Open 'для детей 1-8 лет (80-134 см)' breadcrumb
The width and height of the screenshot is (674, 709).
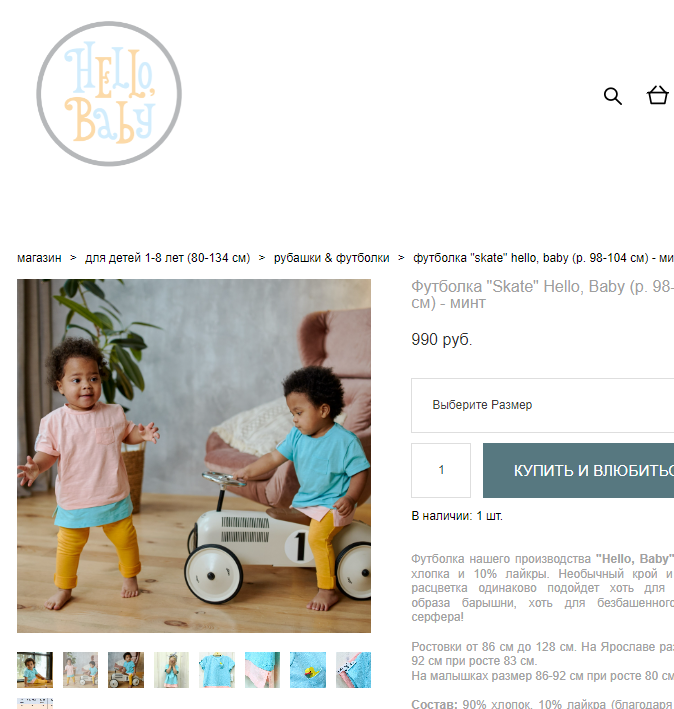[x=167, y=258]
